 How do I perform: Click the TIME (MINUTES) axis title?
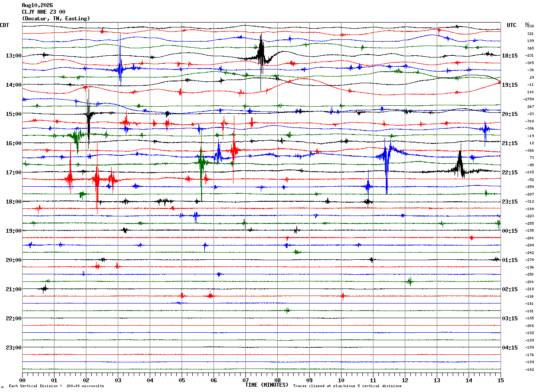point(267,385)
